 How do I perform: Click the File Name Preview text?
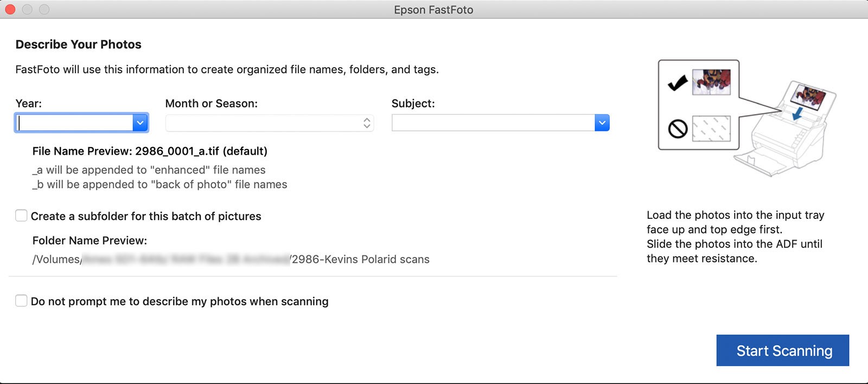tap(150, 151)
